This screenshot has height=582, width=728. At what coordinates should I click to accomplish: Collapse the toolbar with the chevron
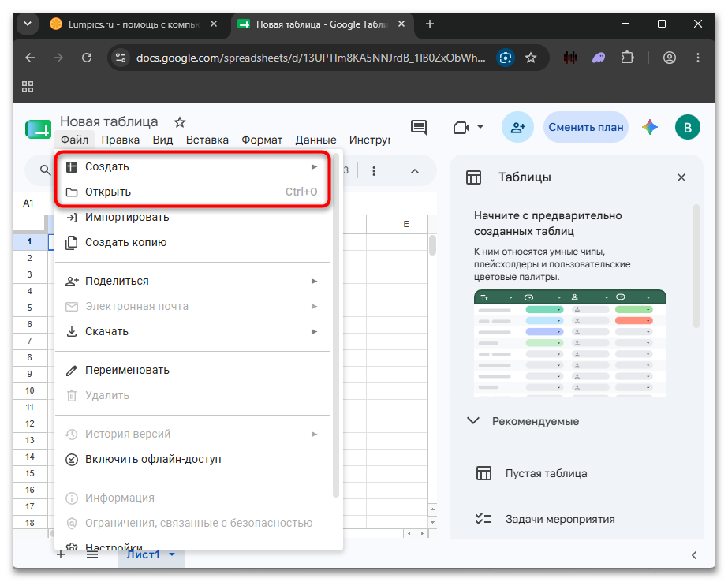coord(415,171)
